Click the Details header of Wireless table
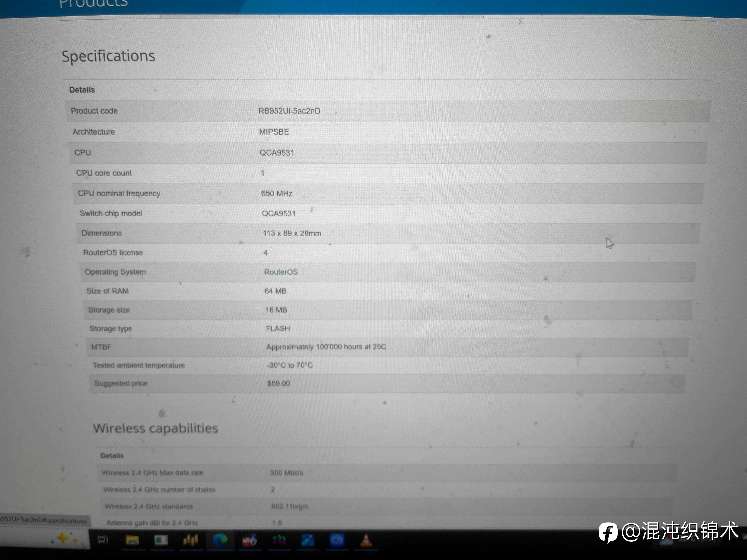This screenshot has height=560, width=747. point(112,456)
